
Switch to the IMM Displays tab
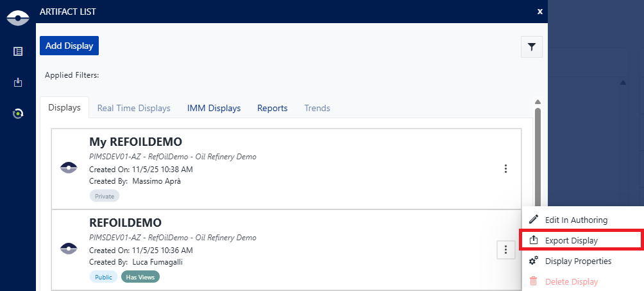(x=214, y=108)
